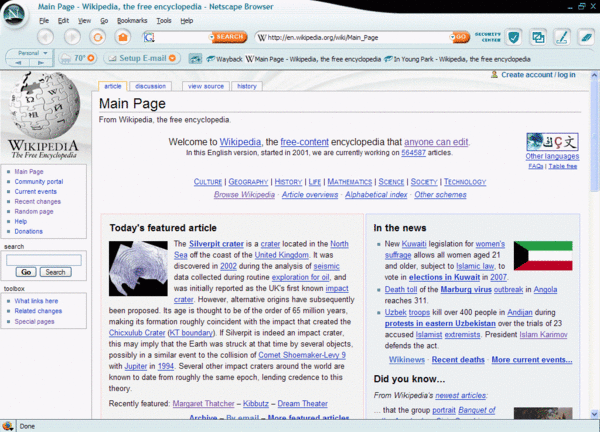Click the Create account / log in link
Screen dimensions: 600x432
pyautogui.click(x=538, y=75)
